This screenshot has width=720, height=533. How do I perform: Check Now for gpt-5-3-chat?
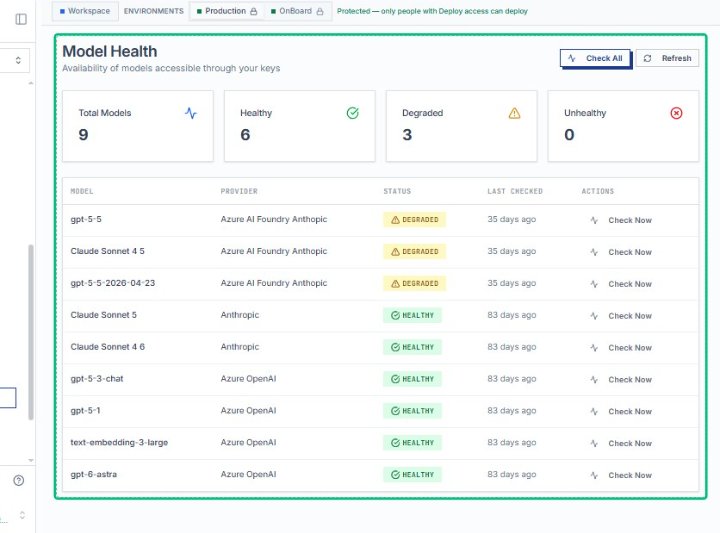pyautogui.click(x=621, y=380)
